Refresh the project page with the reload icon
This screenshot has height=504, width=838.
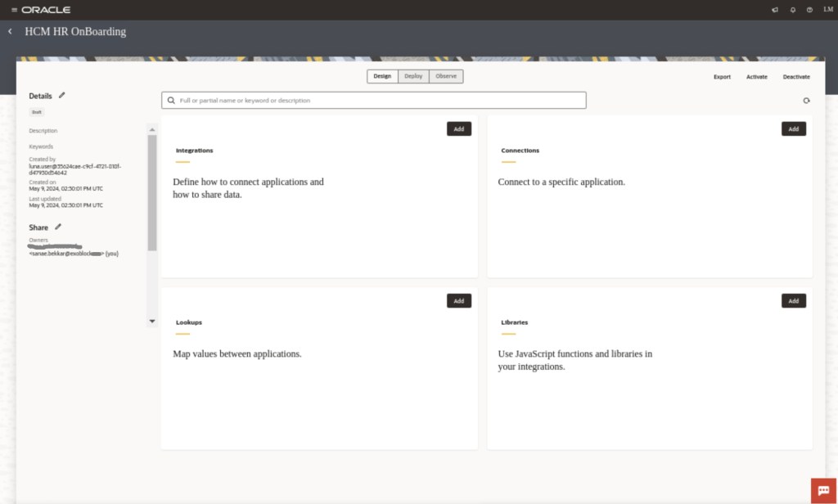tap(806, 101)
